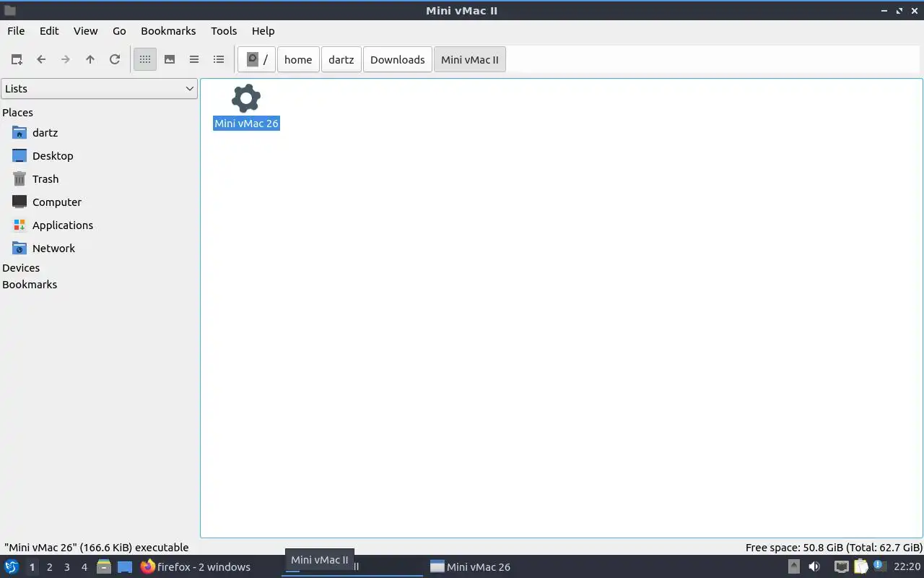Switch to workspace 3
The height and width of the screenshot is (578, 924).
coord(67,567)
